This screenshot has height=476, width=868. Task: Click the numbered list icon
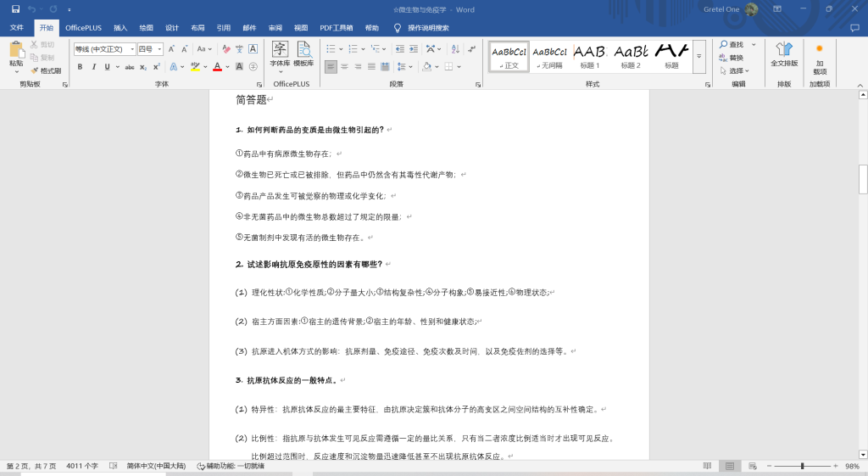point(353,48)
